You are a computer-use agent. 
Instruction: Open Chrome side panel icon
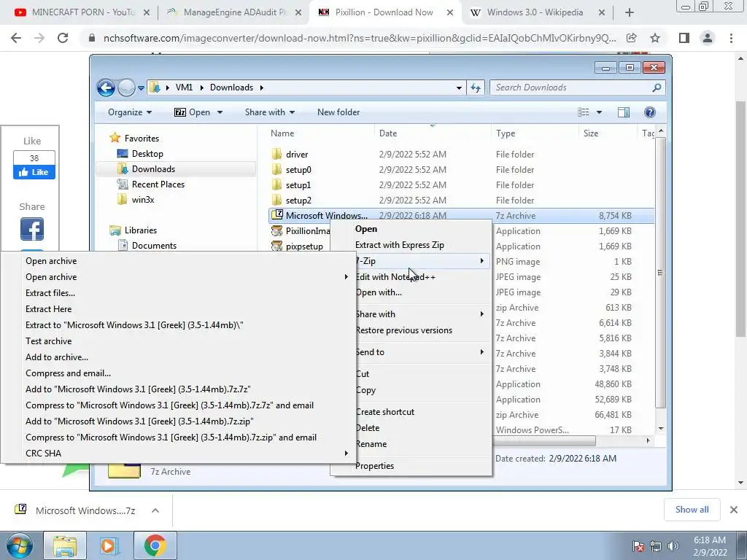click(684, 38)
